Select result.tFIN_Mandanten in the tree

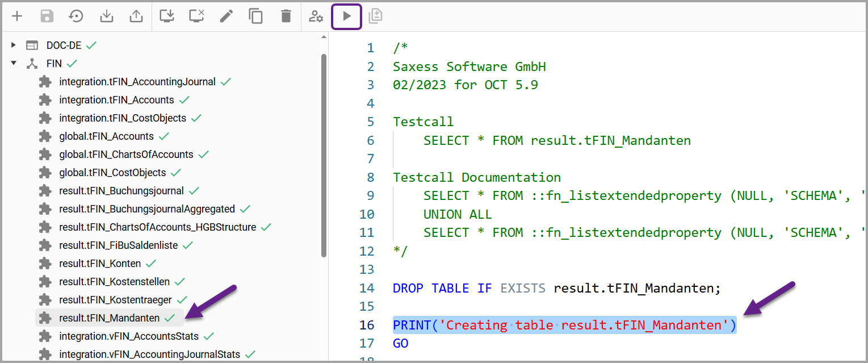(109, 318)
